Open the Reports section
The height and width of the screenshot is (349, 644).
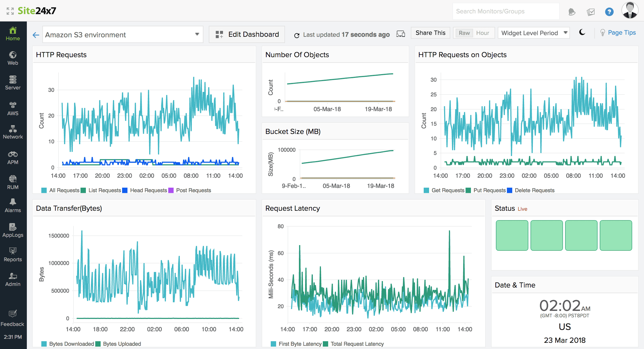[x=13, y=254]
